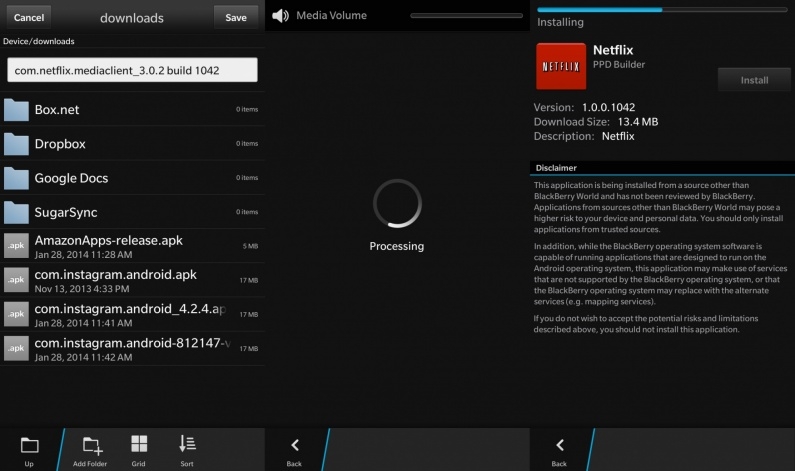Tap the Media Volume speaker icon
Viewport: 795px width, 471px height.
[280, 16]
